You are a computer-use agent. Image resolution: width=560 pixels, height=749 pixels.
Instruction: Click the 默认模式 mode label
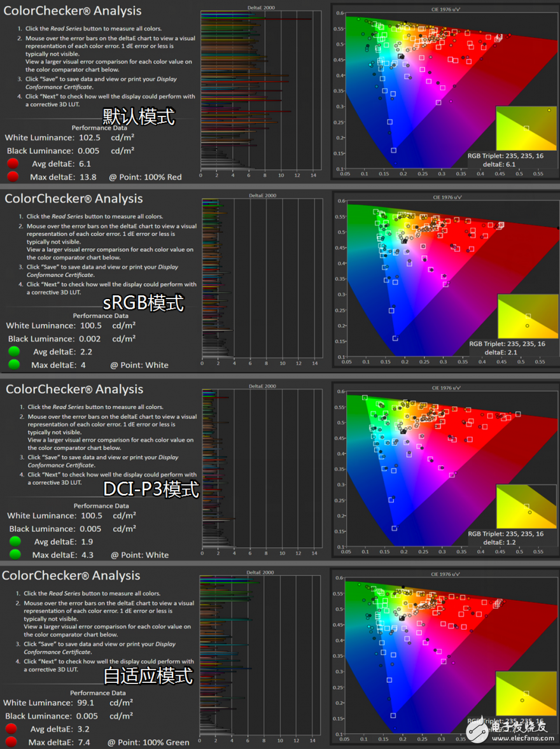(x=139, y=116)
